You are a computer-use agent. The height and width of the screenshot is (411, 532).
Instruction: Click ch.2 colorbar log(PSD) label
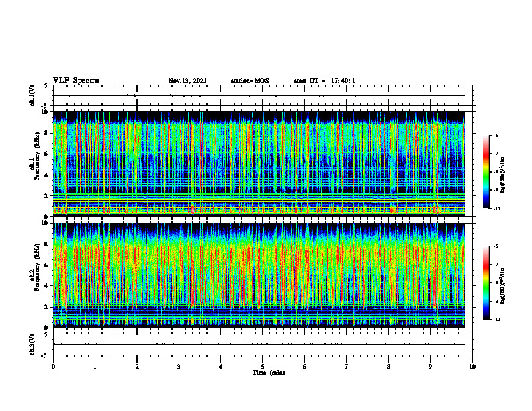click(503, 286)
